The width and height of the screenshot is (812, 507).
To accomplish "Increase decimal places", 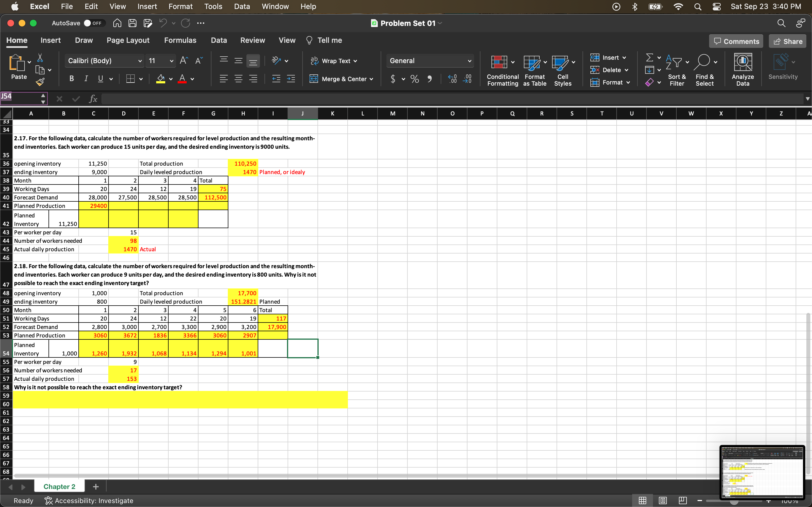I will [452, 79].
